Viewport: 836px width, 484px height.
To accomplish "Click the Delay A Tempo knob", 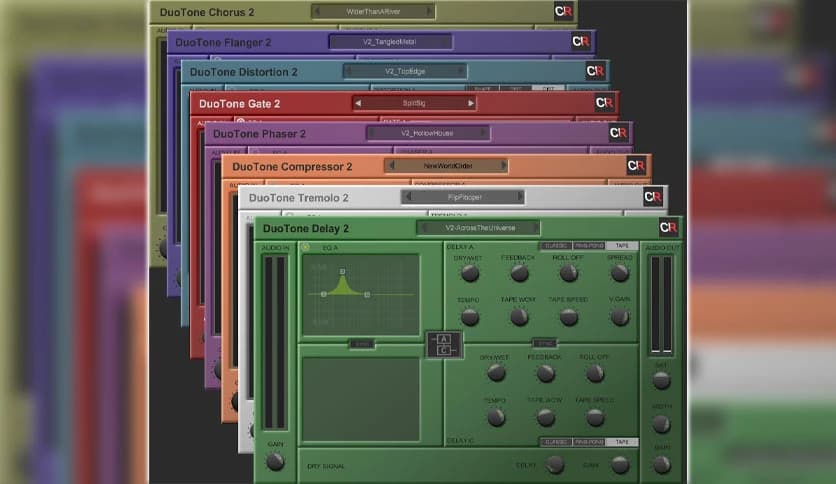I will 470,317.
